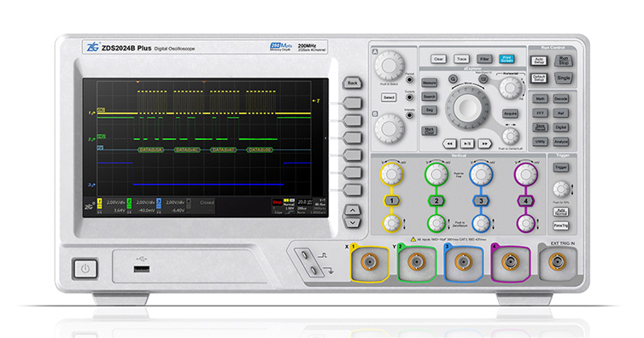Viewport: 644px width, 338px height.
Task: Open the Acquire menu
Action: tap(510, 114)
